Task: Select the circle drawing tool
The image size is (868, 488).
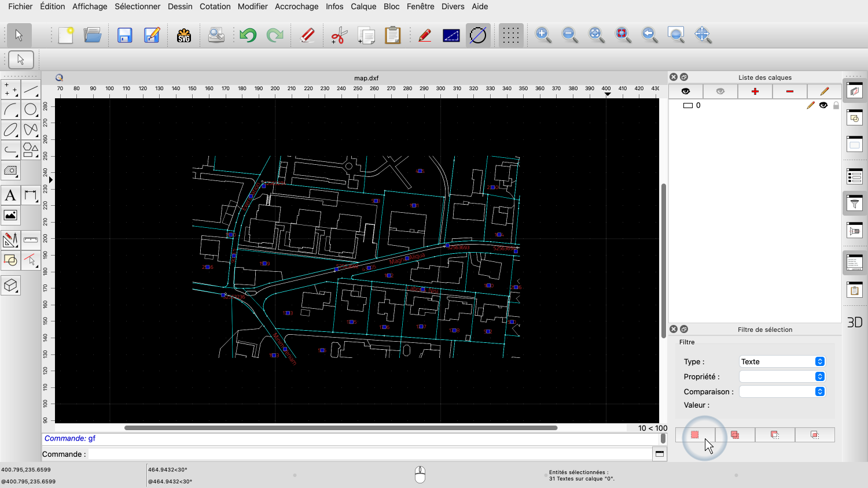Action: [x=31, y=109]
